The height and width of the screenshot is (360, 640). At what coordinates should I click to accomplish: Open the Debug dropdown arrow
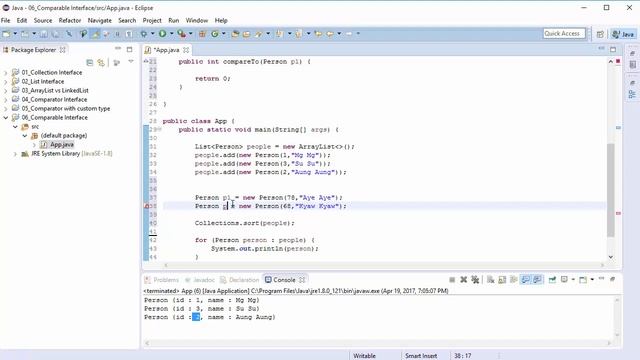click(153, 34)
